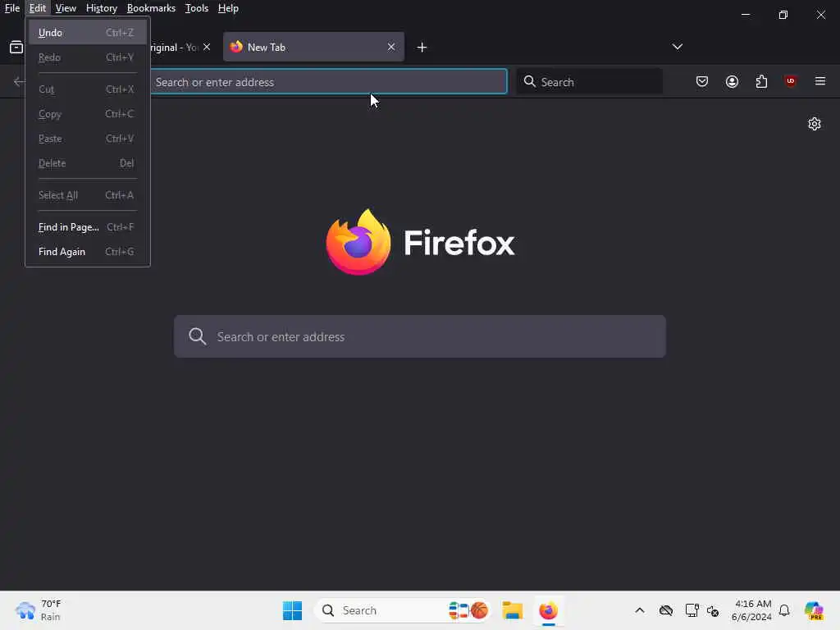Open the Bookmarks menu
840x630 pixels.
151,8
